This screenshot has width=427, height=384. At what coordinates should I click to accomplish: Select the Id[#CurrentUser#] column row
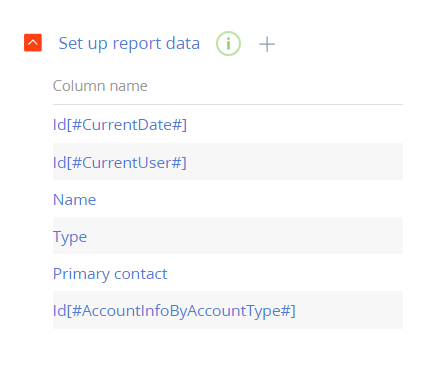point(228,162)
